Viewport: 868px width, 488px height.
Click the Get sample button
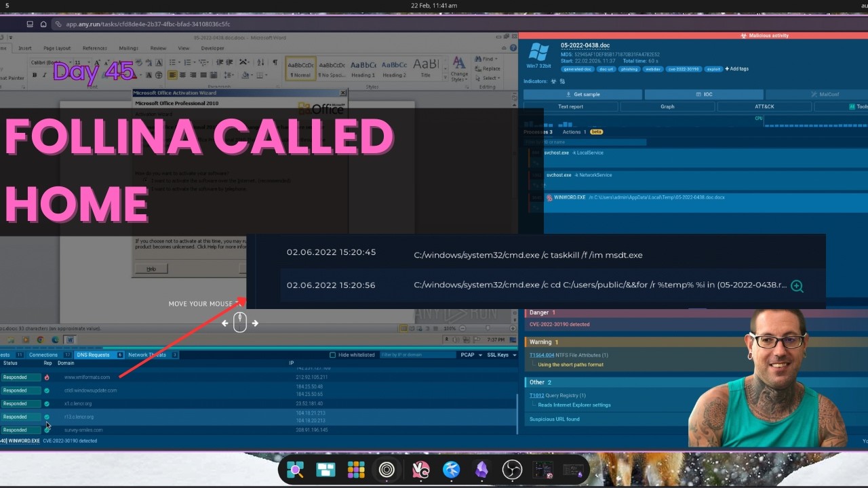coord(583,94)
